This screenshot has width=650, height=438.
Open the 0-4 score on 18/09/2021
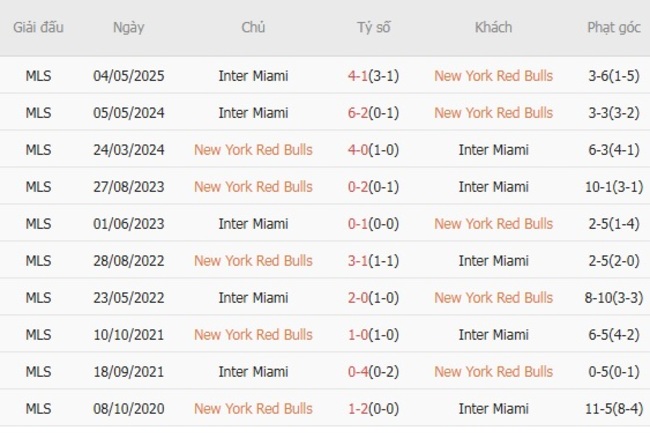358,372
